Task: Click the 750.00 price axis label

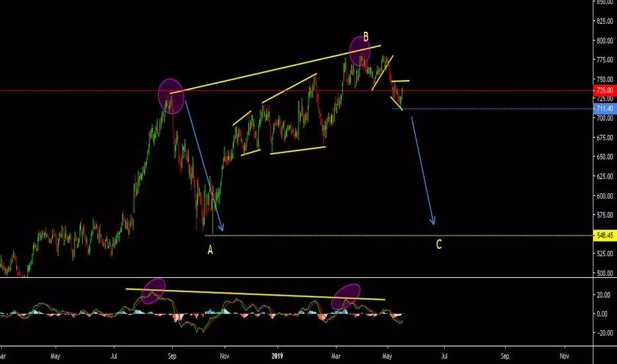Action: pos(605,79)
